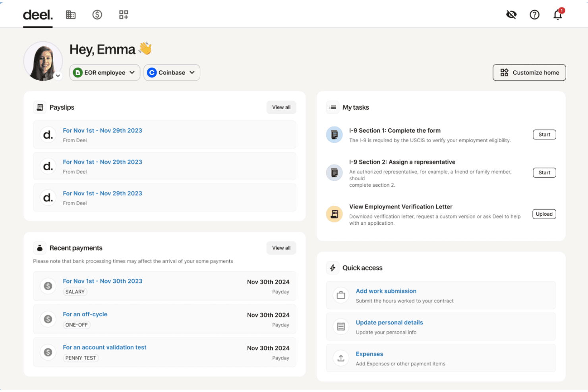The height and width of the screenshot is (392, 588).
Task: Open the off-cycle payment link
Action: [85, 314]
